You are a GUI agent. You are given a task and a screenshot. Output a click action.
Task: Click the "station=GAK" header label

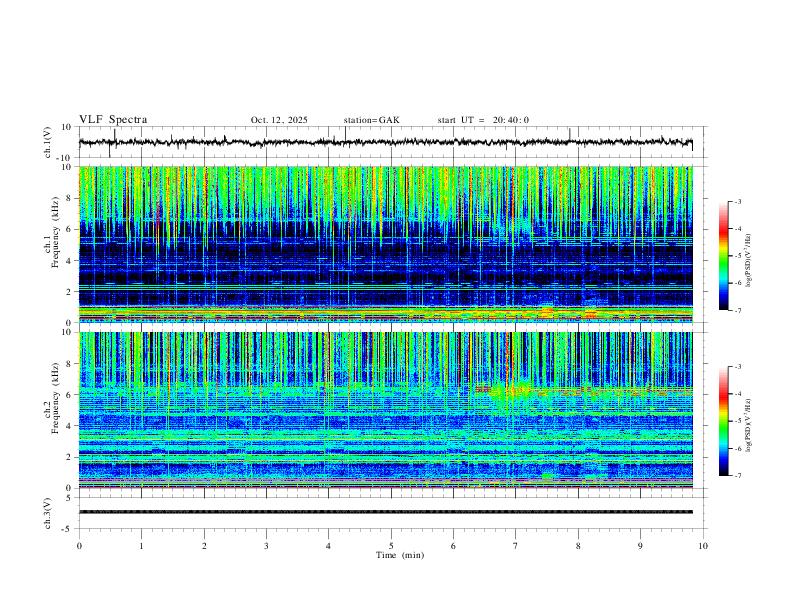tap(371, 120)
